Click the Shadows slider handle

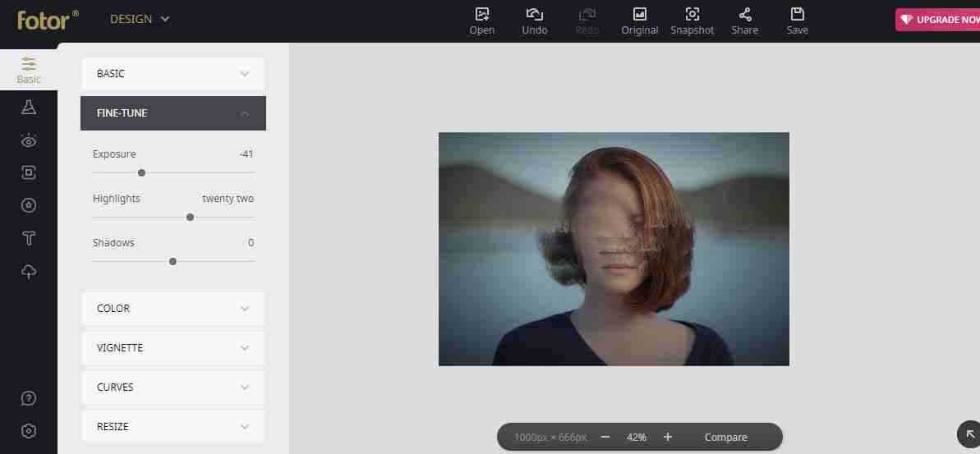click(173, 262)
